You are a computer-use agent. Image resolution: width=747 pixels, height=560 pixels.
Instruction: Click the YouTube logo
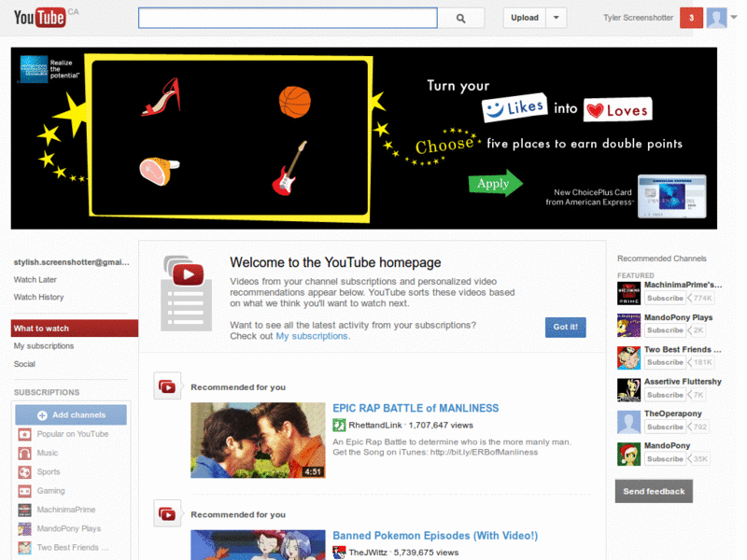point(39,18)
